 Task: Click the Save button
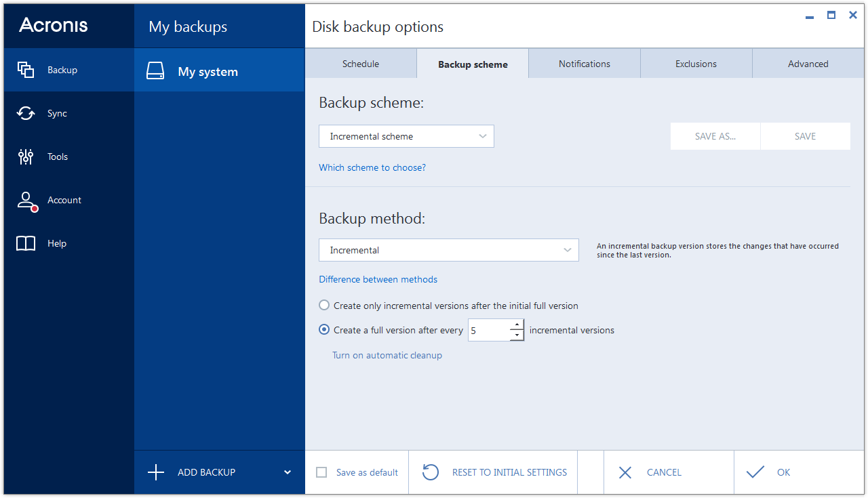click(x=806, y=136)
